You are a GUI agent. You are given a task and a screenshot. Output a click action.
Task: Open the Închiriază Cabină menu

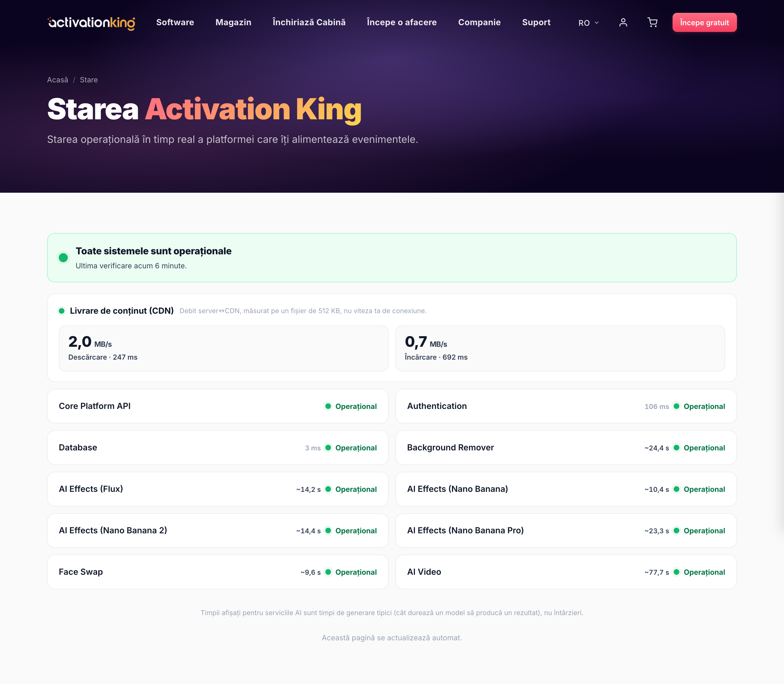tap(309, 22)
